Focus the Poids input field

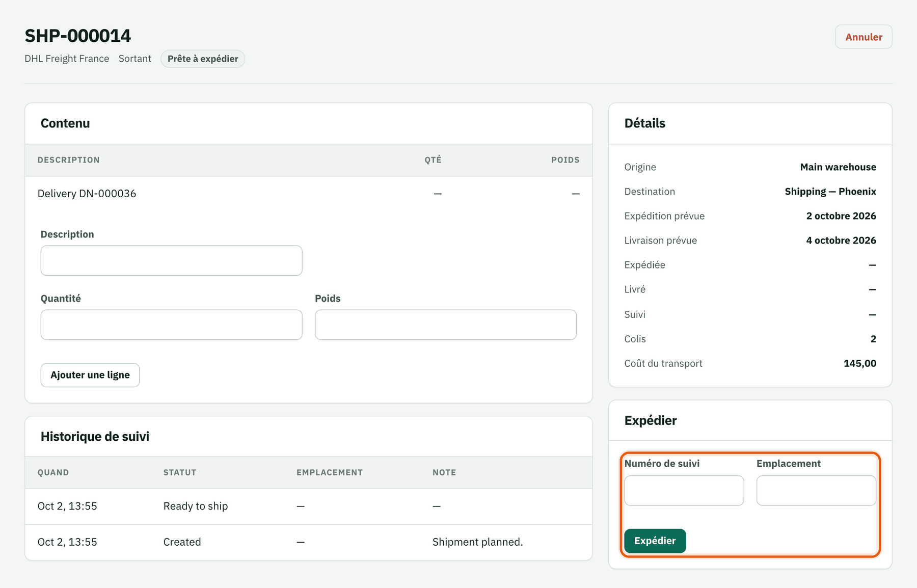point(446,325)
